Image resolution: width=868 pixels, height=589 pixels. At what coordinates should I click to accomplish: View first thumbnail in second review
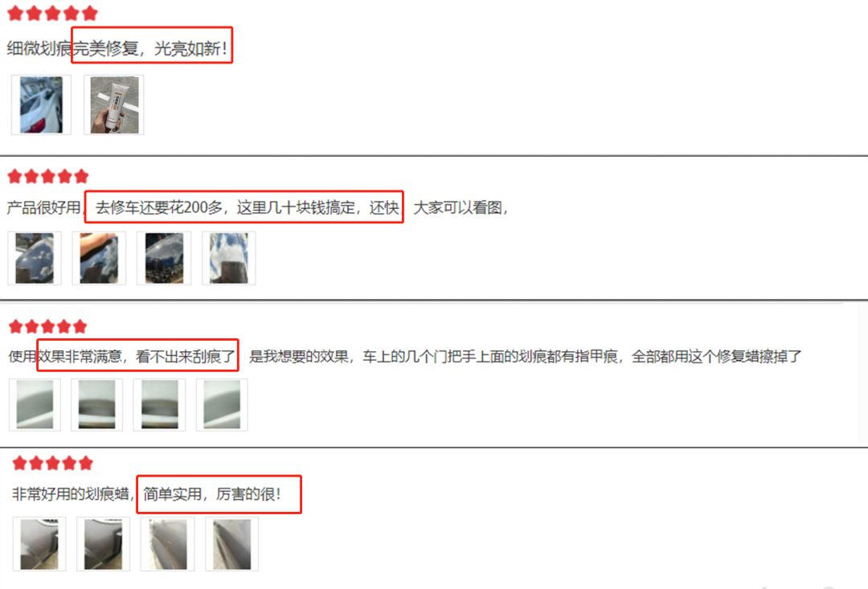tap(35, 258)
